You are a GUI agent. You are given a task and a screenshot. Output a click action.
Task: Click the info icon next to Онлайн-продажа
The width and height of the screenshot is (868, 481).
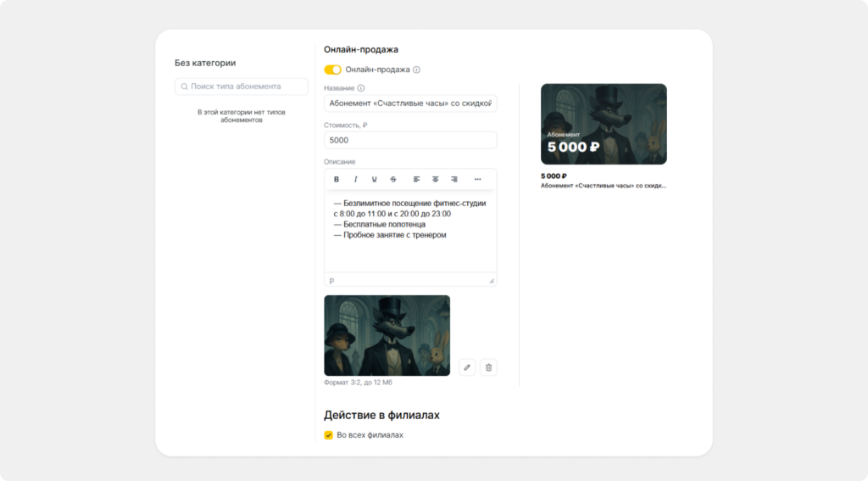coord(417,70)
